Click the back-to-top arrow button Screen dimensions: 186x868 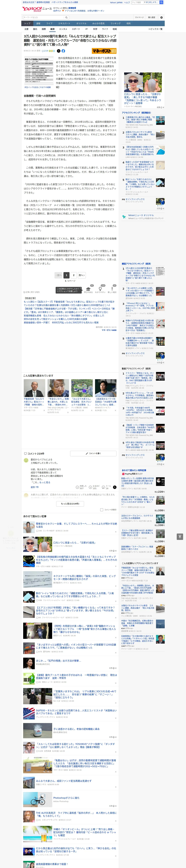coord(180,536)
